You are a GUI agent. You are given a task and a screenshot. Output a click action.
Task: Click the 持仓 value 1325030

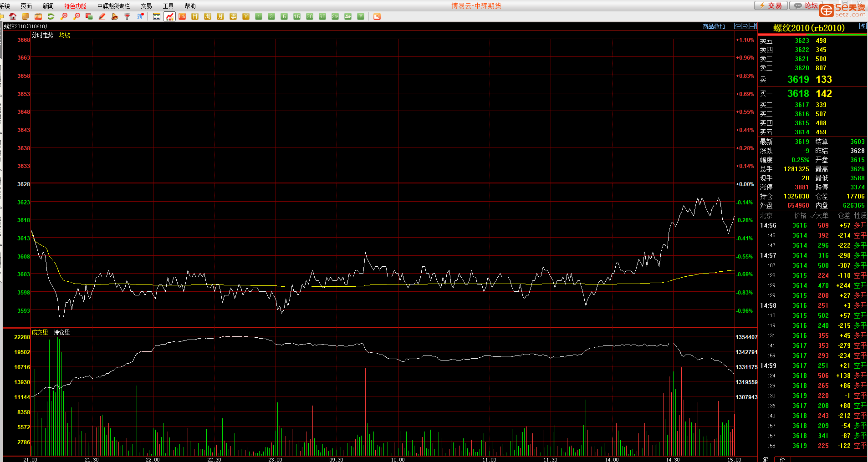(797, 196)
